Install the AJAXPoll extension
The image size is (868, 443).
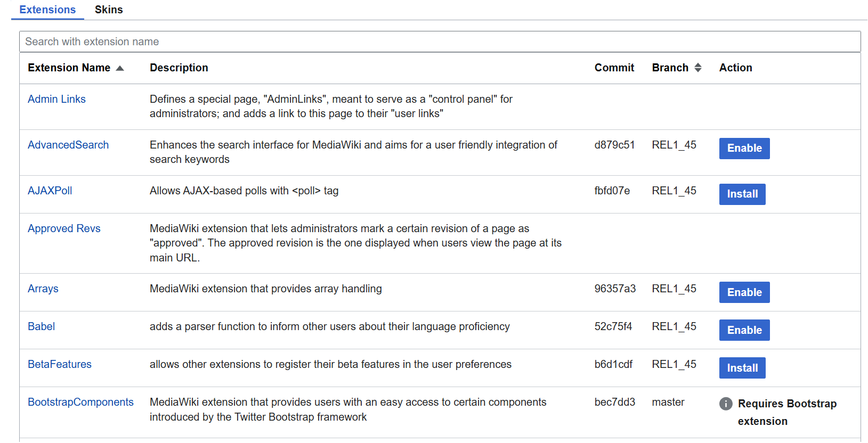point(742,194)
